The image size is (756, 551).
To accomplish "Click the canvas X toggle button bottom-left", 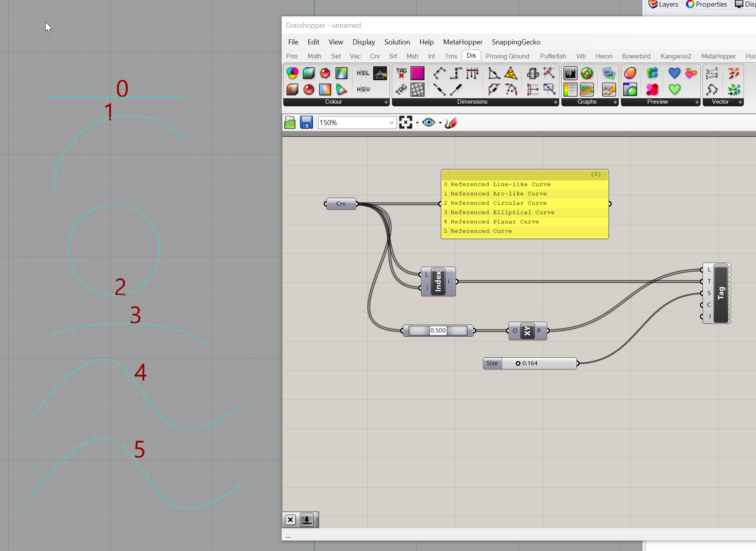I will coord(291,520).
